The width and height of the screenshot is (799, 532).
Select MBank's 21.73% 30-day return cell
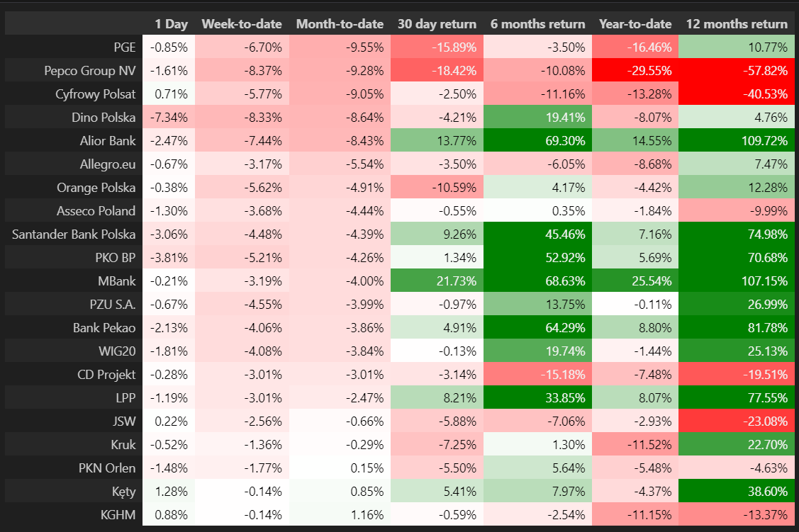[437, 281]
